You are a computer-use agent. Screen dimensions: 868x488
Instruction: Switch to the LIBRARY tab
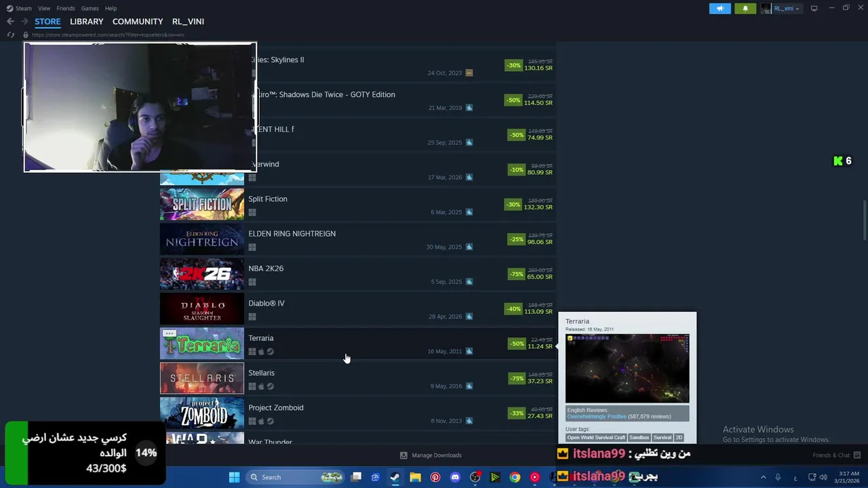click(87, 22)
